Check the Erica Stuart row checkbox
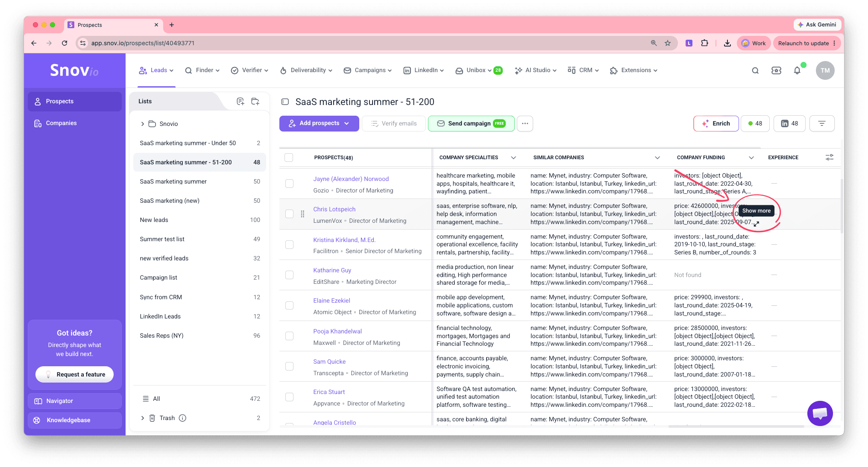 (x=289, y=397)
